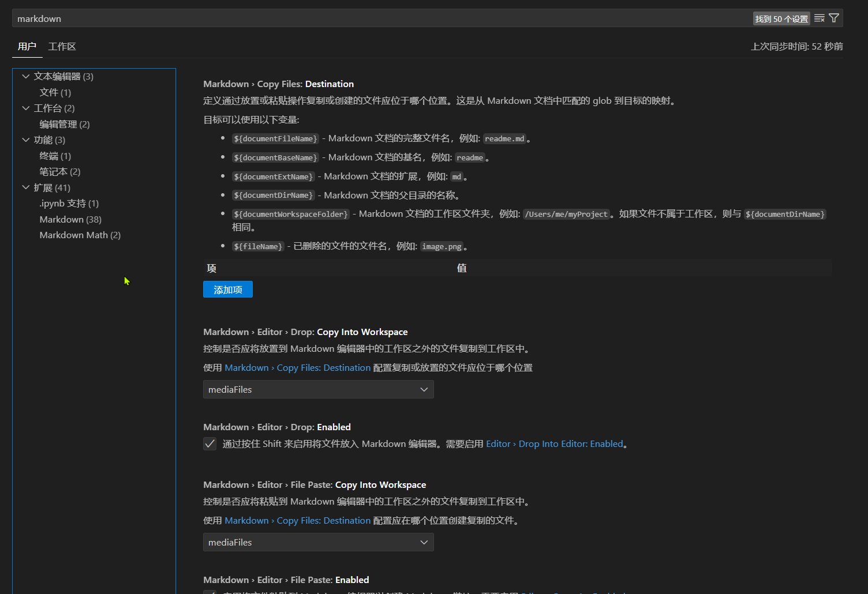Click the ${documentWorkspaceFolder} variable code
The height and width of the screenshot is (594, 868).
291,214
